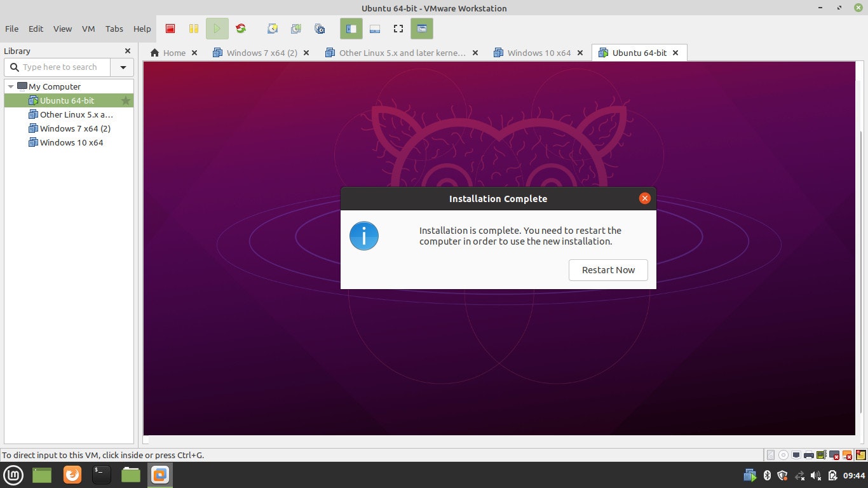Click the first green files taskbar icon
Screen dimensions: 868x488
42,475
